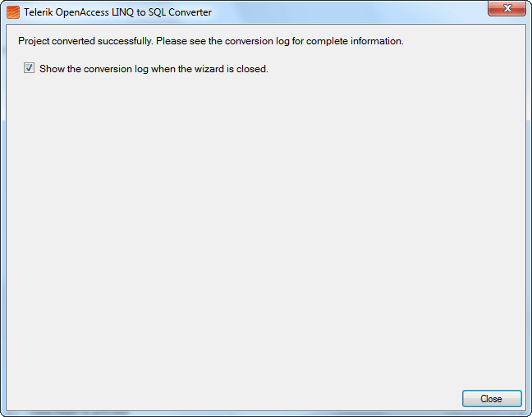Select the words 'conversion log' in the success message
Viewport: 532px width, 417px height.
[x=257, y=41]
